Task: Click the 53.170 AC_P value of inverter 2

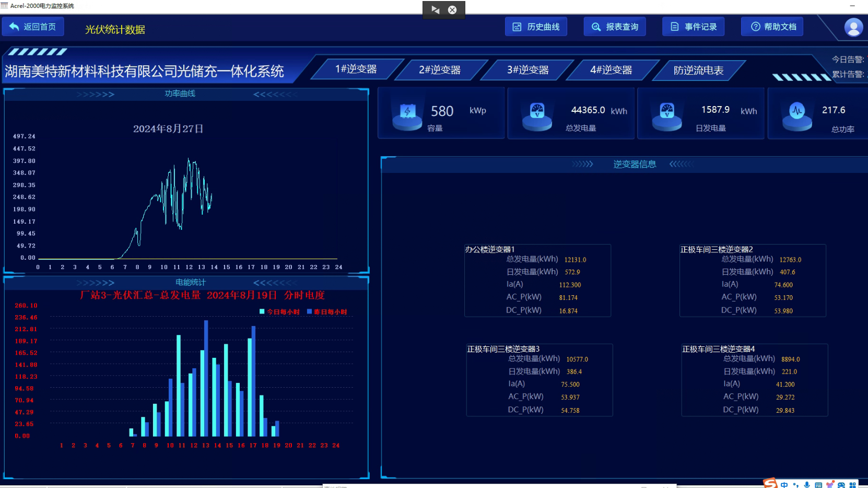Action: coord(783,298)
